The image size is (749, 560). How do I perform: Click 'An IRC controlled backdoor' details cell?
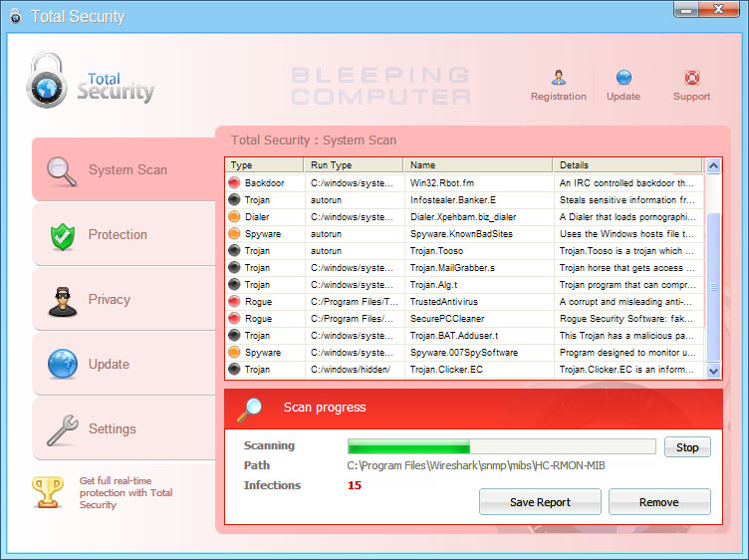627,183
